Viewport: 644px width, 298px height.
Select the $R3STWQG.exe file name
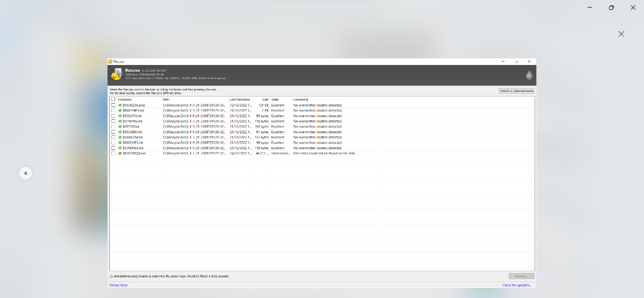134,153
